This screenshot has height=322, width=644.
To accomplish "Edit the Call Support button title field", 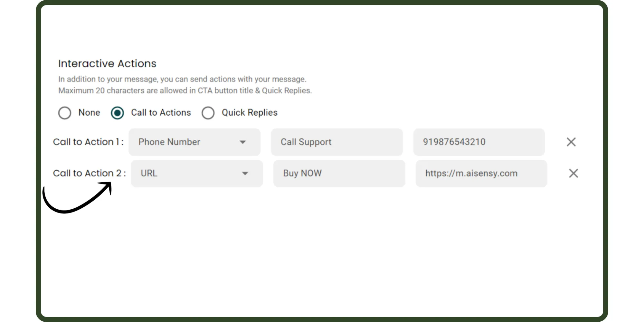I will pyautogui.click(x=337, y=142).
